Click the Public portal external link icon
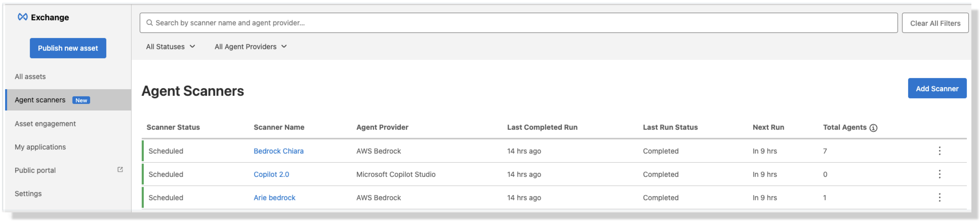This screenshot has width=980, height=223. 120,170
